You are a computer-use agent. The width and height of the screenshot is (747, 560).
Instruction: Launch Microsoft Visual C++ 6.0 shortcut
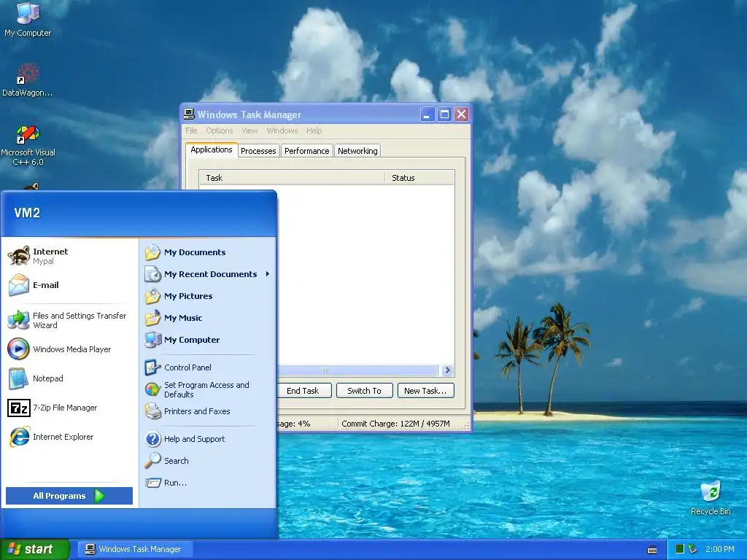pos(28,145)
